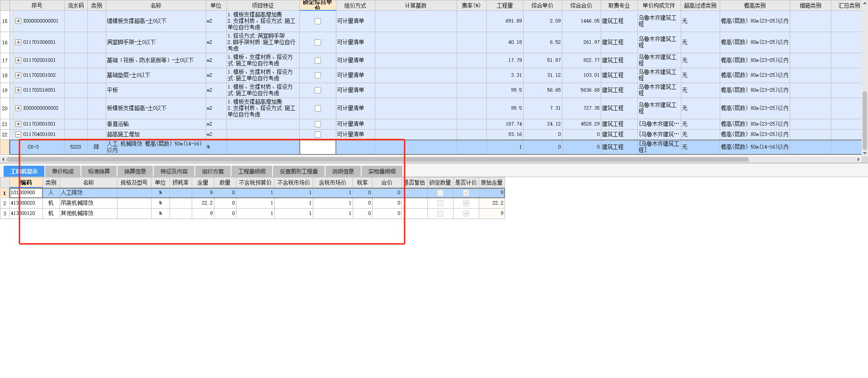Open the 单价构成 tab
This screenshot has width=868, height=378.
coord(63,172)
